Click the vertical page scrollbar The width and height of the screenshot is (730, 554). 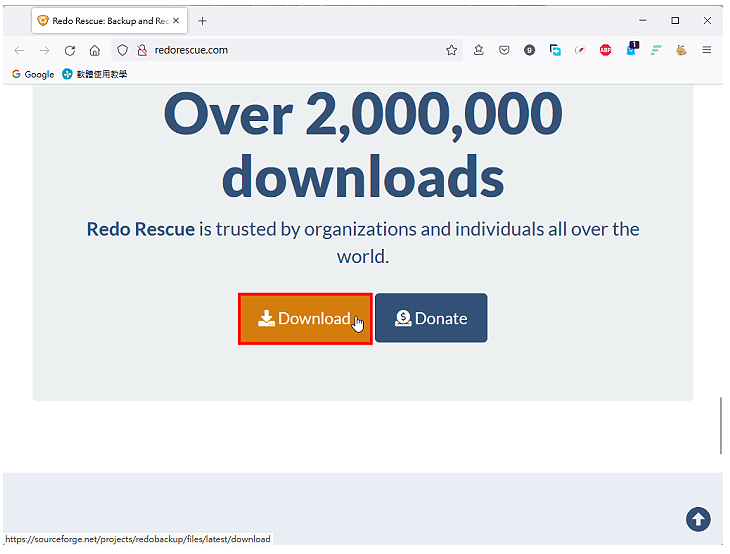721,426
